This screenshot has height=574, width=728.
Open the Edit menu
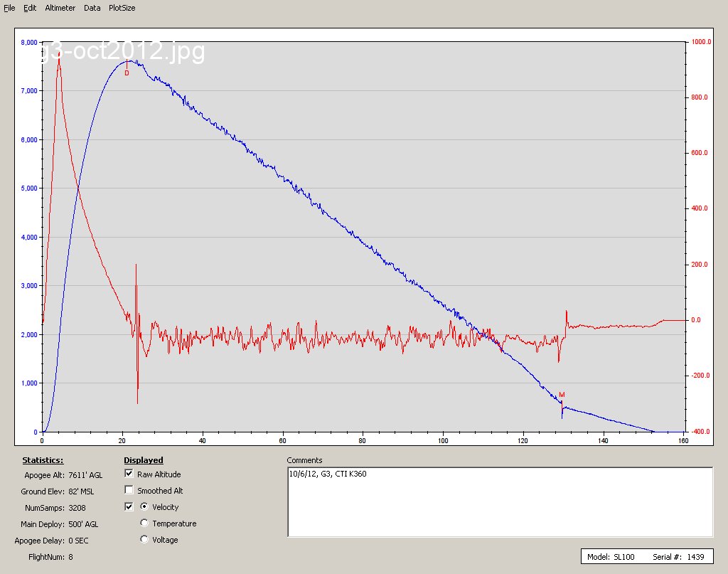coord(30,8)
